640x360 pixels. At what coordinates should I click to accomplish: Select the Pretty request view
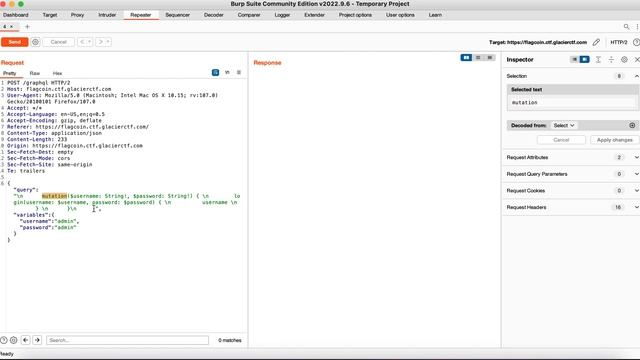click(9, 73)
